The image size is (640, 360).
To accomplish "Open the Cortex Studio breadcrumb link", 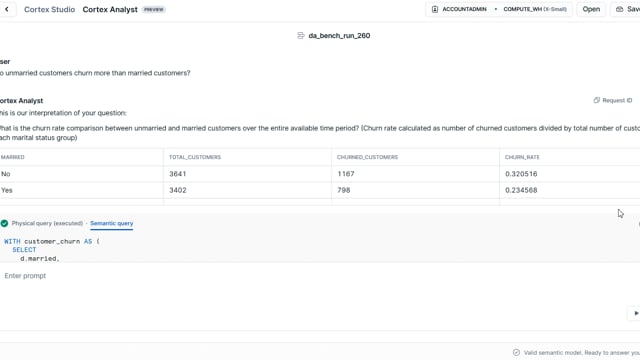I will pyautogui.click(x=49, y=9).
